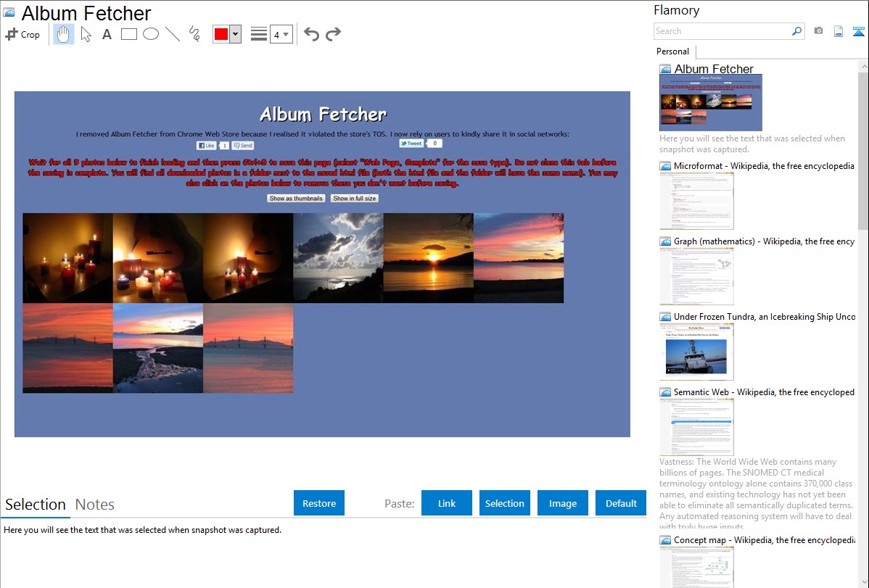
Task: Choose the straight line tool
Action: pos(173,34)
